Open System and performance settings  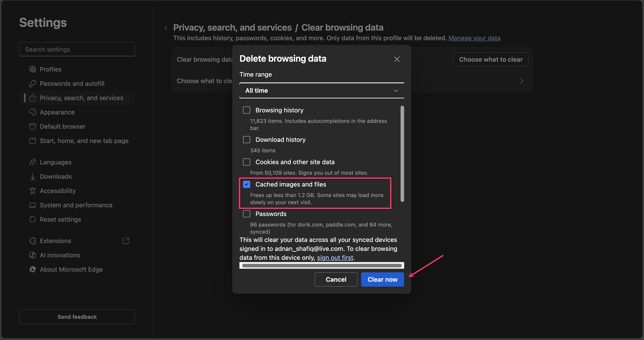pyautogui.click(x=76, y=205)
